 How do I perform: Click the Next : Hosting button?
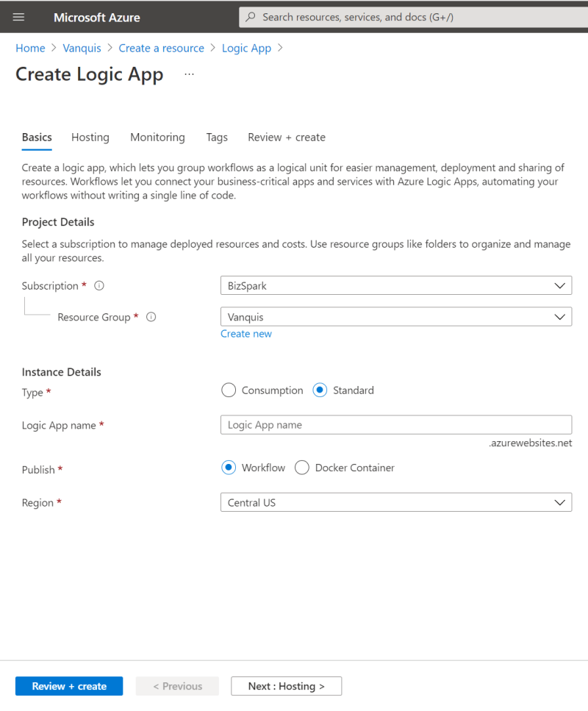click(x=286, y=686)
